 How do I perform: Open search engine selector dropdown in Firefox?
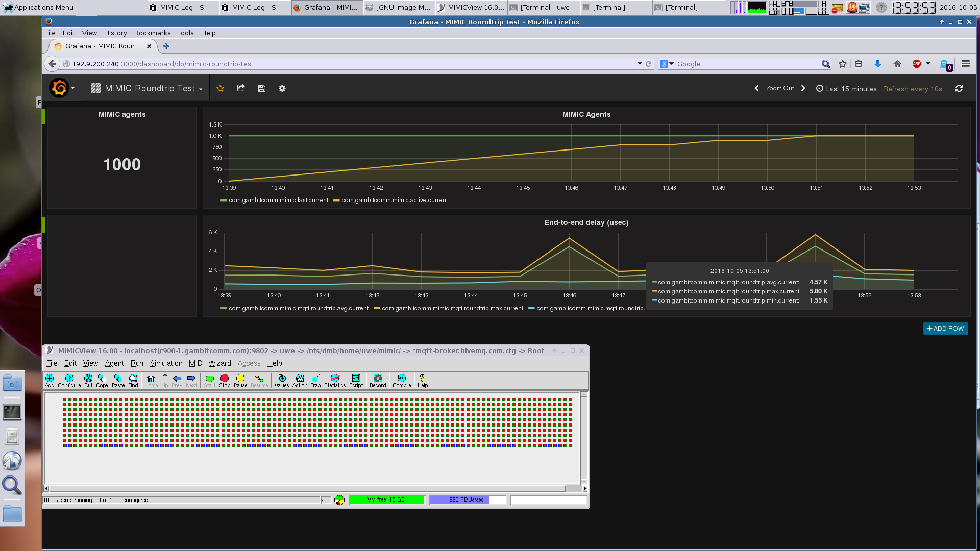click(x=667, y=64)
